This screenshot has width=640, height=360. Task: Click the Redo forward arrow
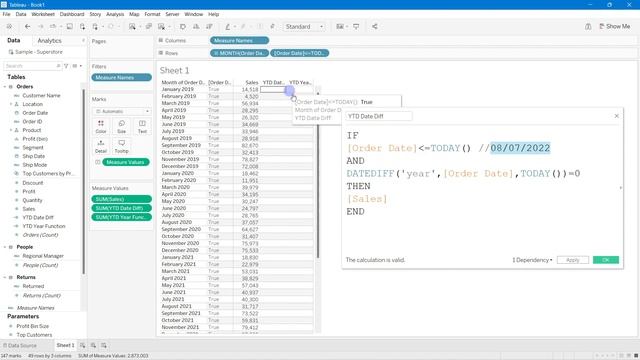[40, 27]
